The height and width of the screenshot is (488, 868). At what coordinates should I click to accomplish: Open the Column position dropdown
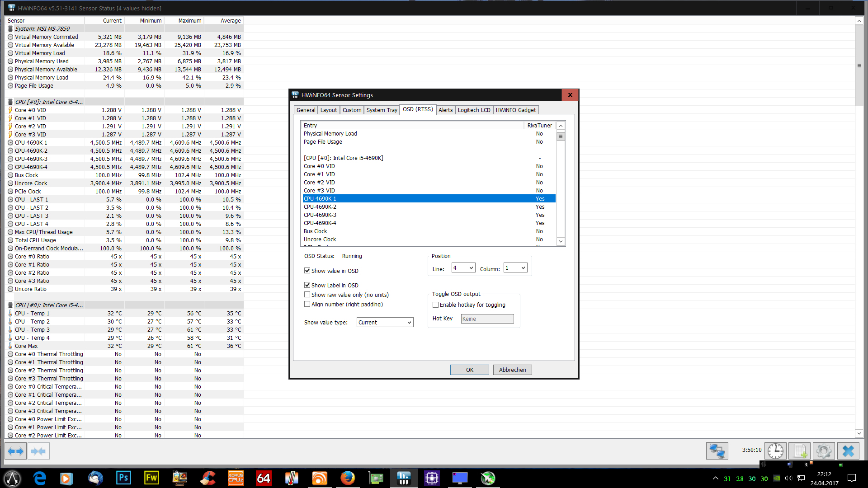[x=516, y=268]
